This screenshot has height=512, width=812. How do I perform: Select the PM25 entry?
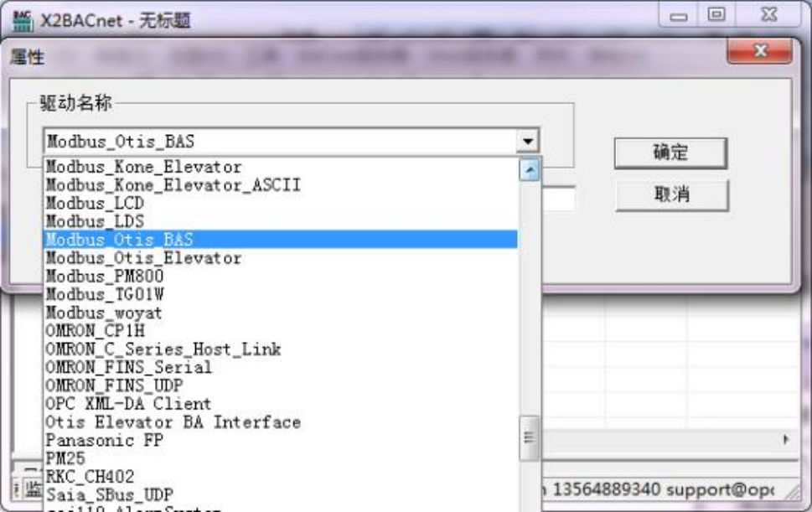tap(281, 458)
